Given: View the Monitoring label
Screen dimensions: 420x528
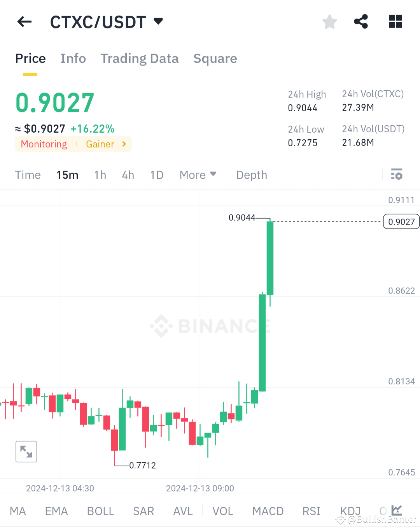Looking at the screenshot, I should coord(44,144).
